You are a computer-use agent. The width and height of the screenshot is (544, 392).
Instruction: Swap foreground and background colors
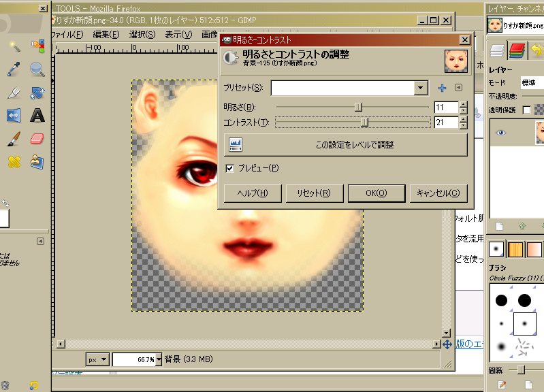tap(5, 203)
